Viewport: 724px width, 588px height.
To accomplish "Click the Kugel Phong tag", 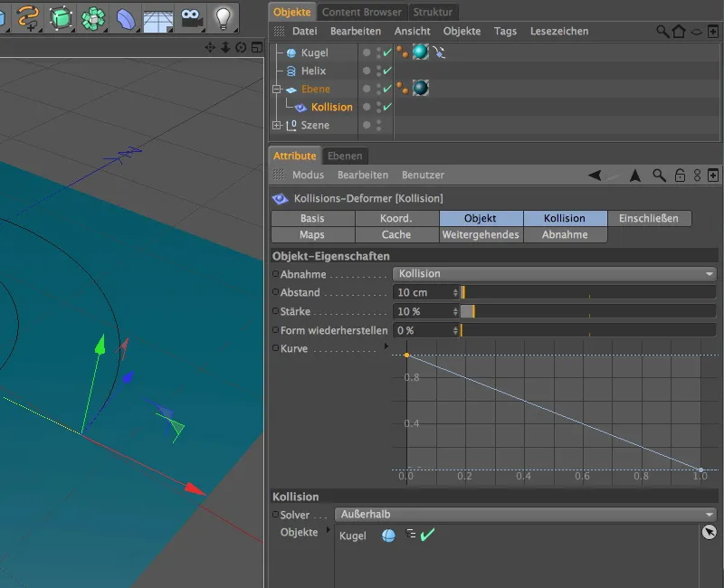I will pos(402,52).
